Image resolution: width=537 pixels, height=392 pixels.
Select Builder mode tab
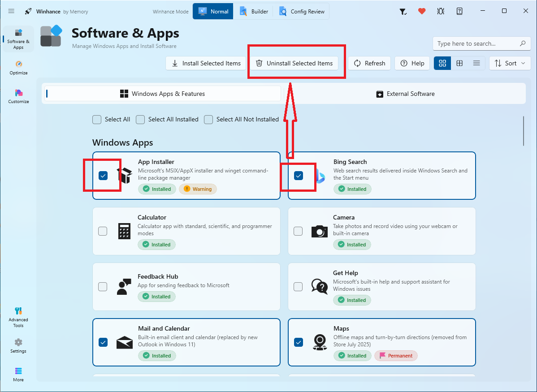(253, 11)
